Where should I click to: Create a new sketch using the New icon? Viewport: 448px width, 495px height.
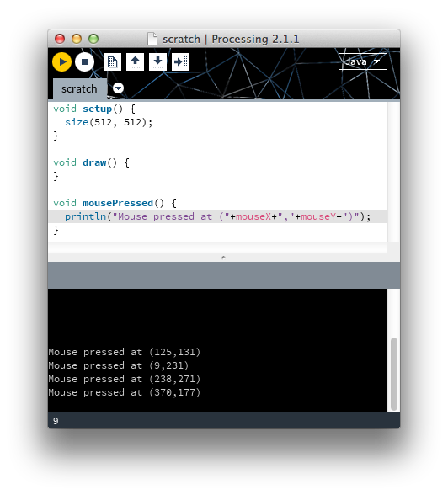(112, 61)
